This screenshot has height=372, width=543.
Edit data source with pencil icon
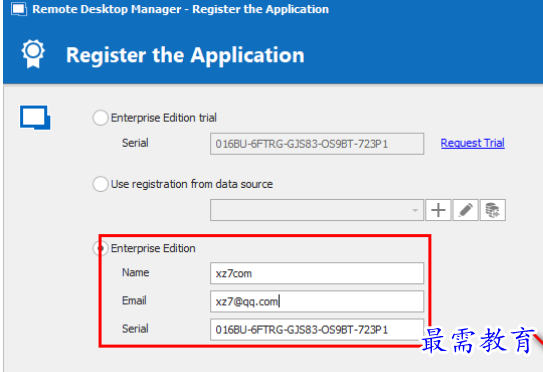coord(465,210)
